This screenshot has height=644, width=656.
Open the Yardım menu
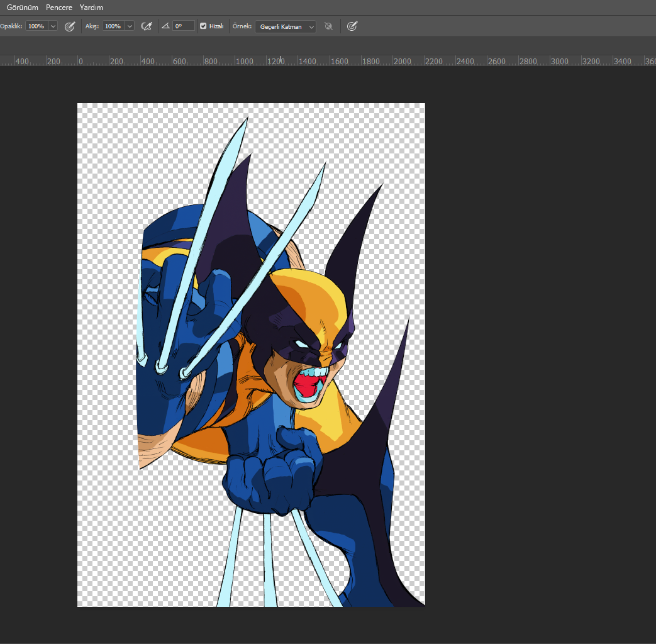[x=91, y=8]
